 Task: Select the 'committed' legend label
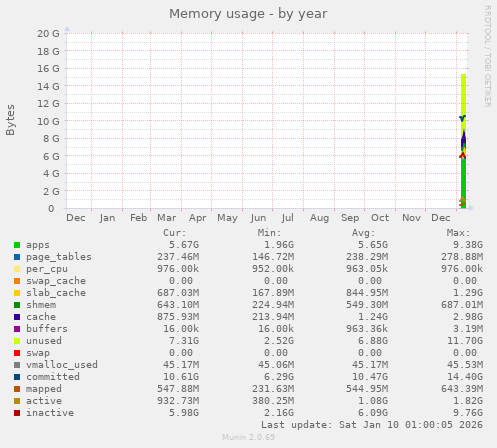(x=53, y=377)
